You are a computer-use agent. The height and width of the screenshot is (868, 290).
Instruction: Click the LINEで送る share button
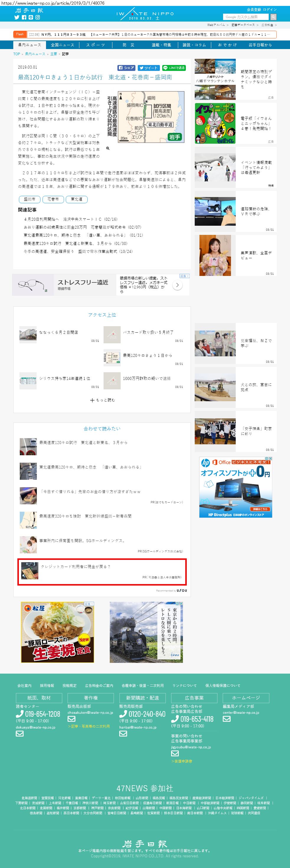[174, 68]
